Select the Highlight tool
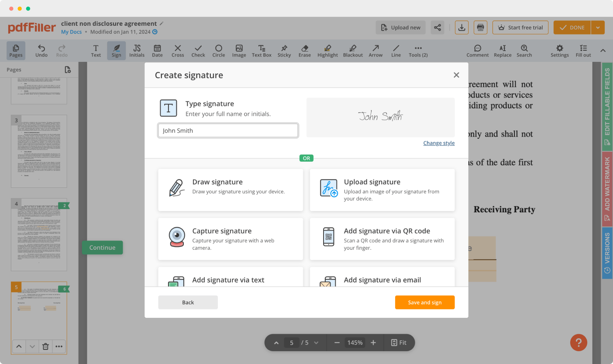The width and height of the screenshot is (613, 364). tap(327, 51)
